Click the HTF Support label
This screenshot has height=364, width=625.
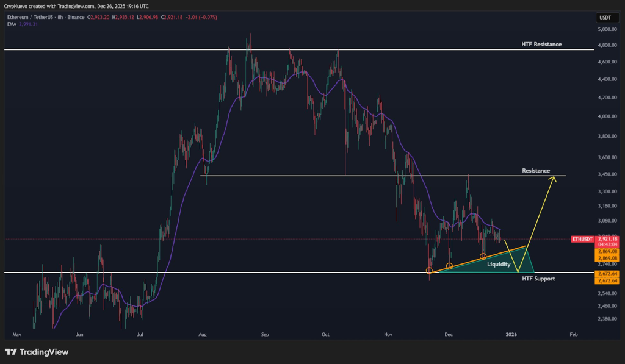point(538,279)
